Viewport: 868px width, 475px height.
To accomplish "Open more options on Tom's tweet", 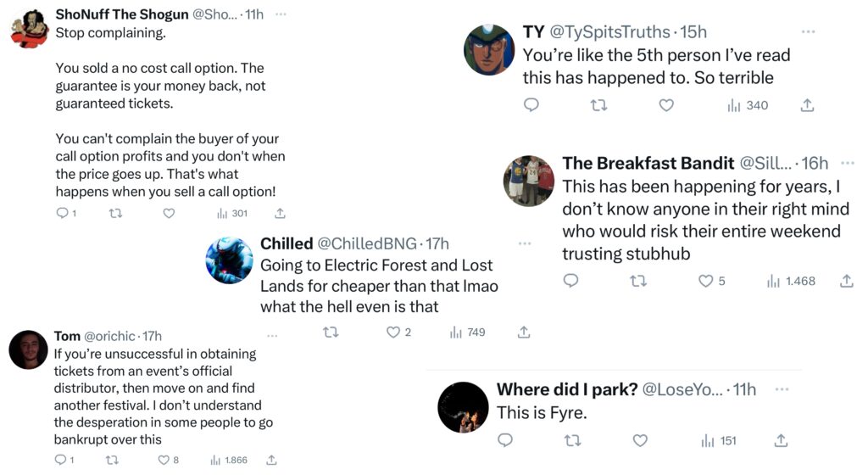I will point(272,336).
